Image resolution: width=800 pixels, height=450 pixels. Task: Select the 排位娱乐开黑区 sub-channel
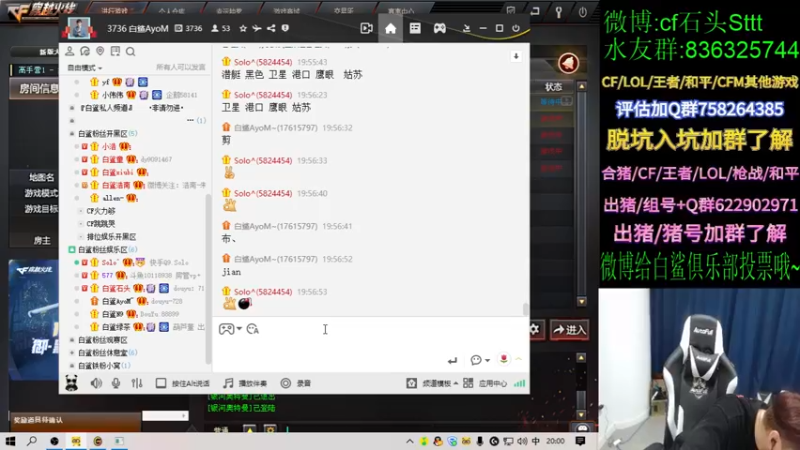111,237
